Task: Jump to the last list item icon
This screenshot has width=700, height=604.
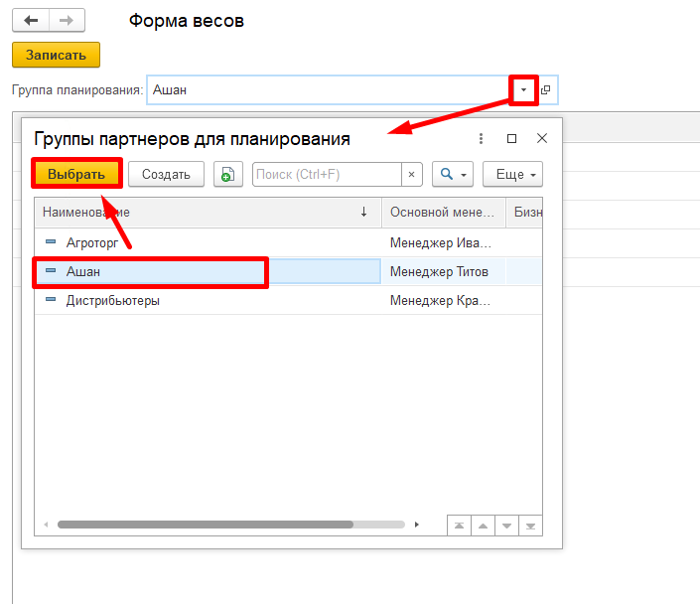Action: 531,525
